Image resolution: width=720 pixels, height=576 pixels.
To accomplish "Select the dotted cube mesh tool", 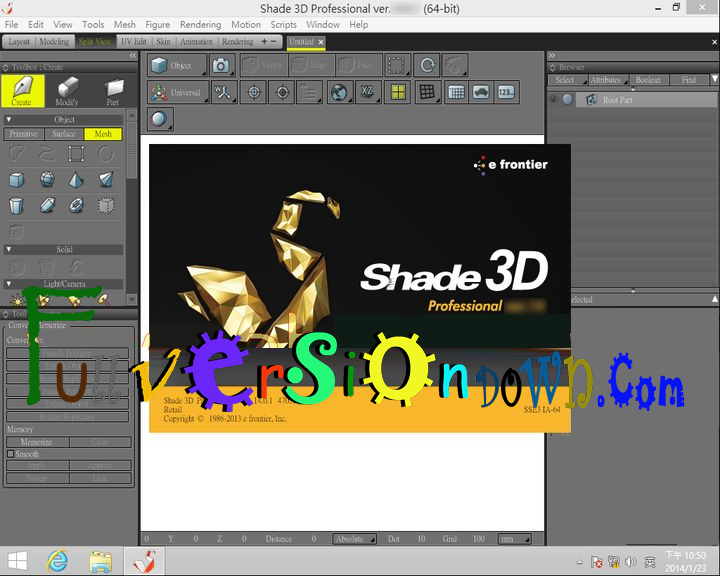I will pyautogui.click(x=106, y=206).
